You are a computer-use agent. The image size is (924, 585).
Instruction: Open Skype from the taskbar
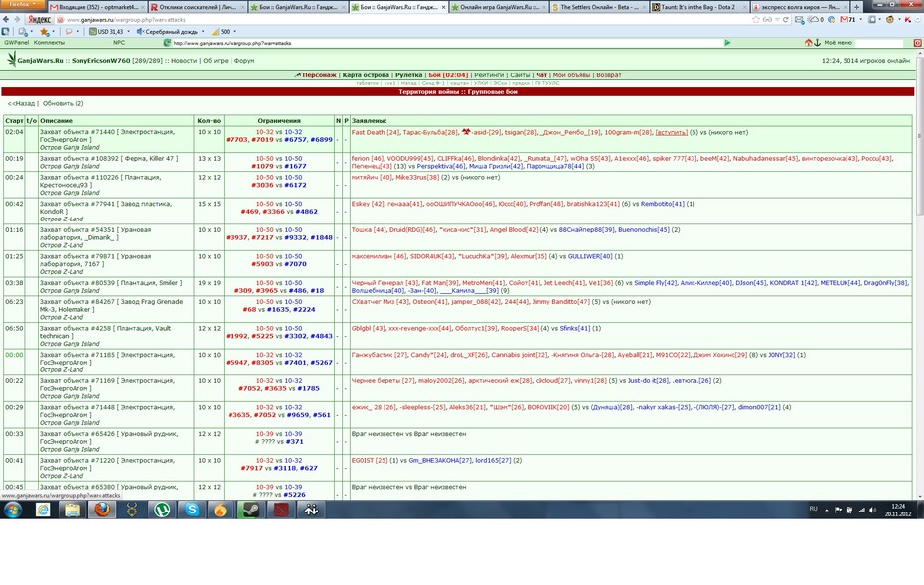192,511
